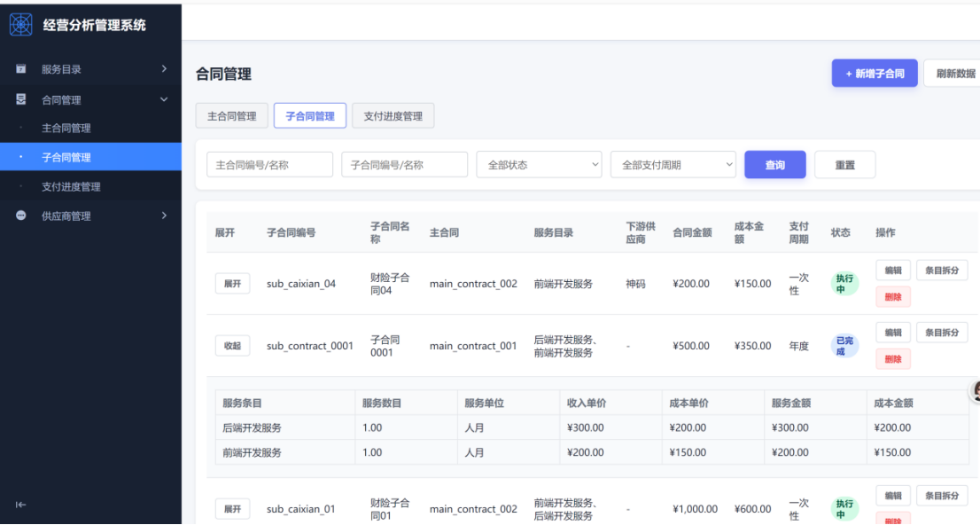Click the 财险子合同04 name cell
The width and height of the screenshot is (980, 525).
[390, 284]
